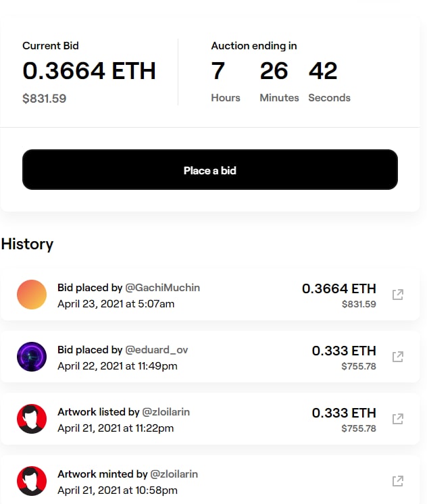Open external link for artwork minted entry
Screen dimensions: 427x504
[398, 480]
